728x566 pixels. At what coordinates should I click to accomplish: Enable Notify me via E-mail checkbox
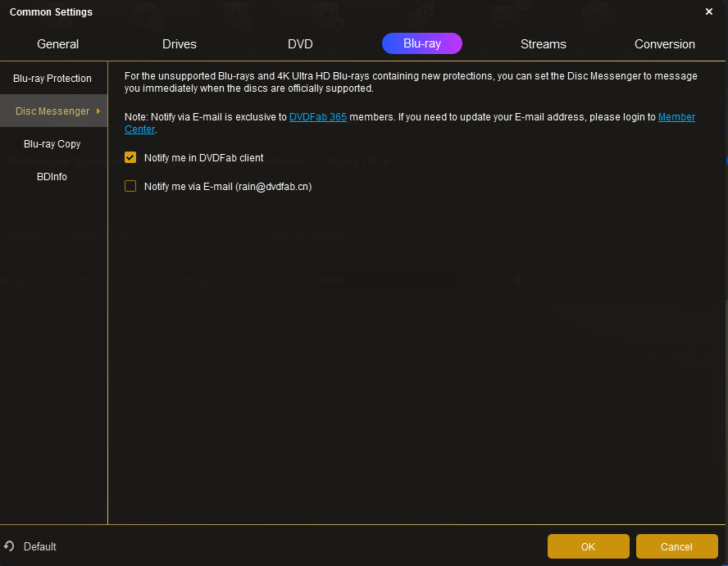click(x=130, y=187)
